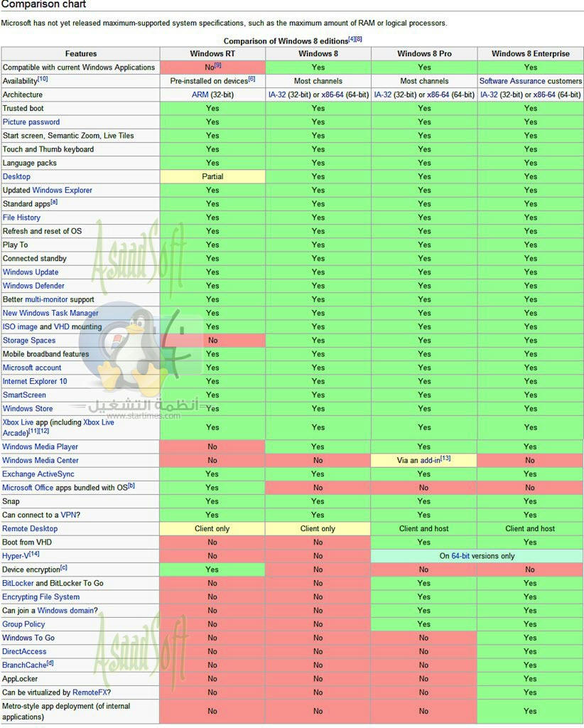The height and width of the screenshot is (728, 584).
Task: Open New Windows Task Manager link
Action: pos(50,314)
